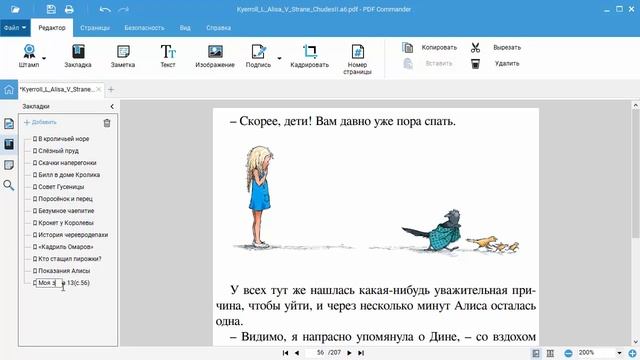Click the bookmark name edit field

49,283
